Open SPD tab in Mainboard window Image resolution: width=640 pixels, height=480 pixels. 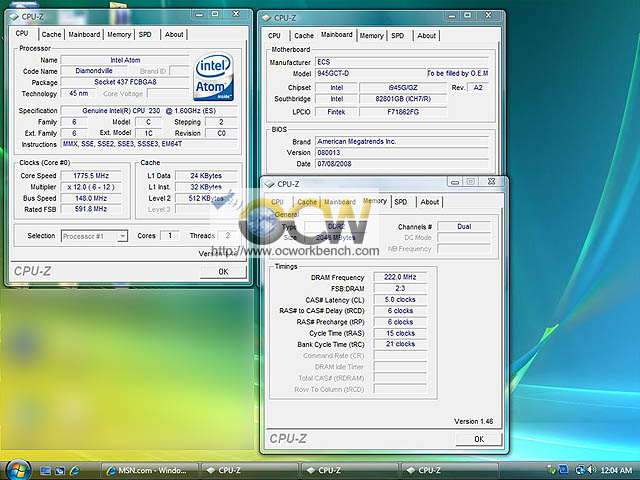pos(398,36)
